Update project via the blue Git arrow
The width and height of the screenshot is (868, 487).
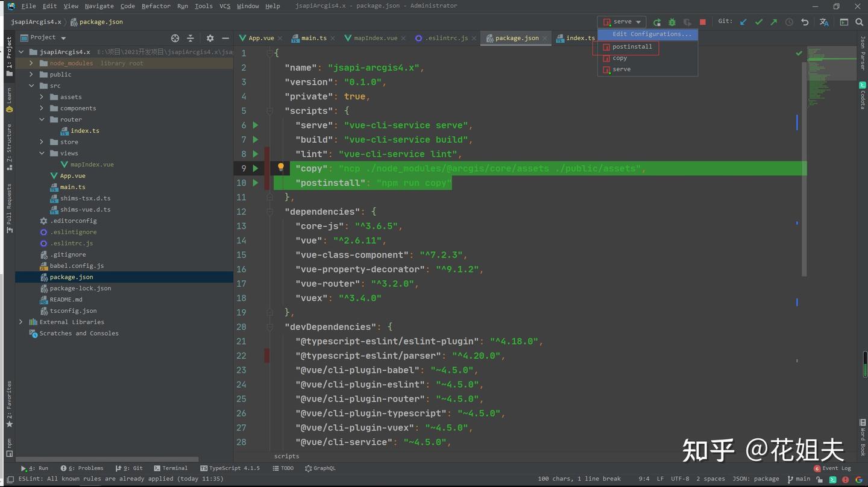[743, 22]
